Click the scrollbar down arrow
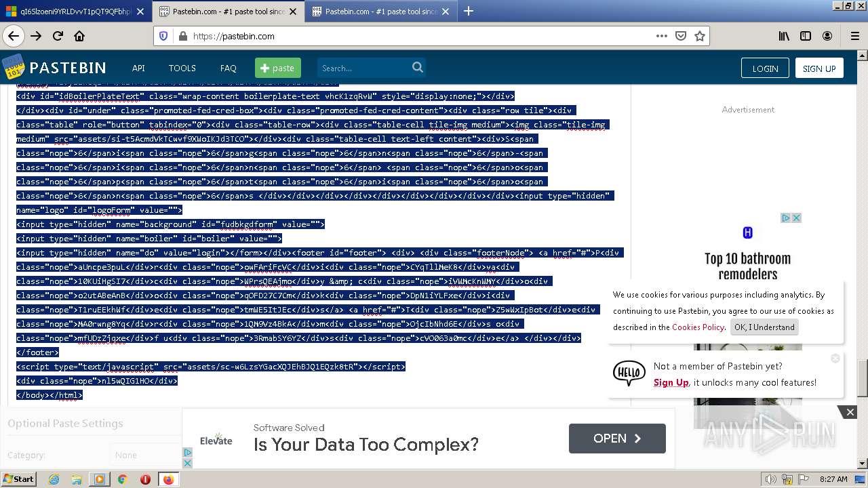The width and height of the screenshot is (868, 488). (x=863, y=464)
